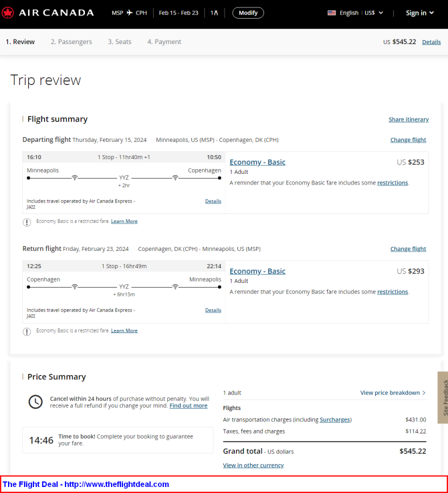Image resolution: width=448 pixels, height=493 pixels.
Task: Click Change flight for return flight
Action: click(408, 249)
